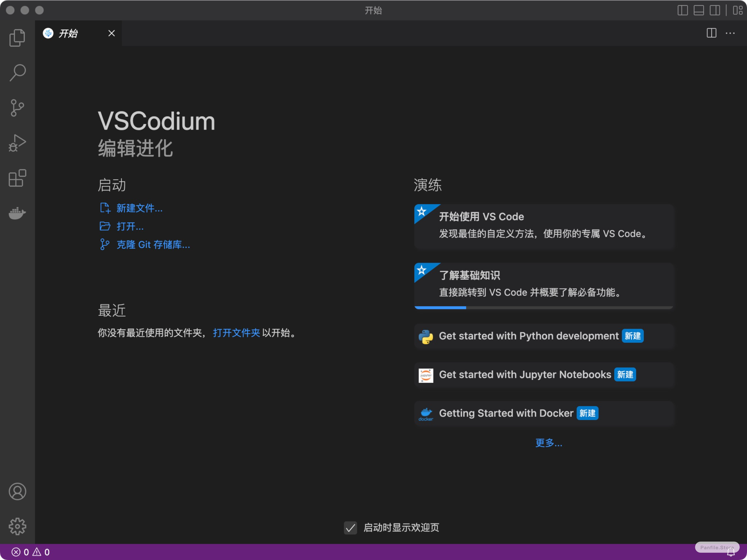Click the warnings count in status bar
This screenshot has height=560, width=747.
pos(41,552)
